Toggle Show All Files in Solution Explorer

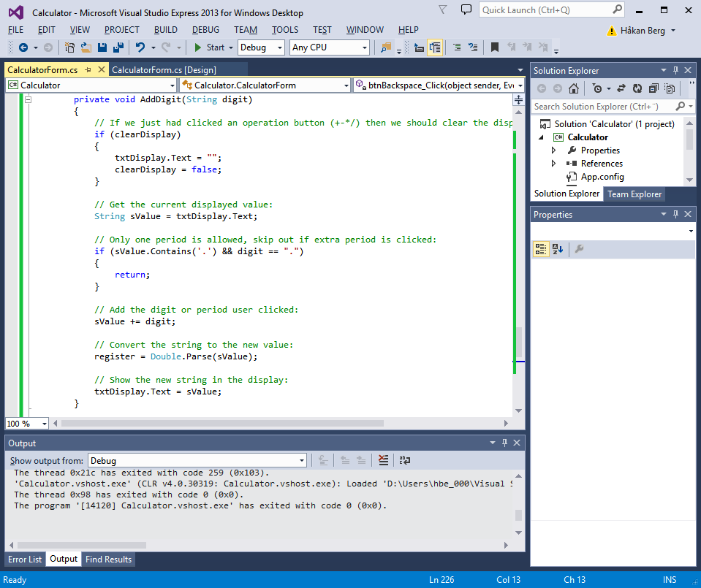[x=670, y=88]
